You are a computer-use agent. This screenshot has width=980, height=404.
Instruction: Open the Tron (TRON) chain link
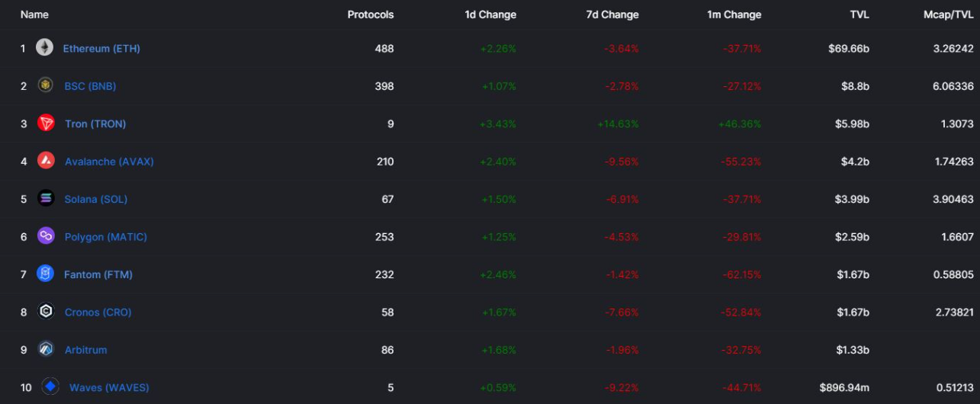click(95, 123)
